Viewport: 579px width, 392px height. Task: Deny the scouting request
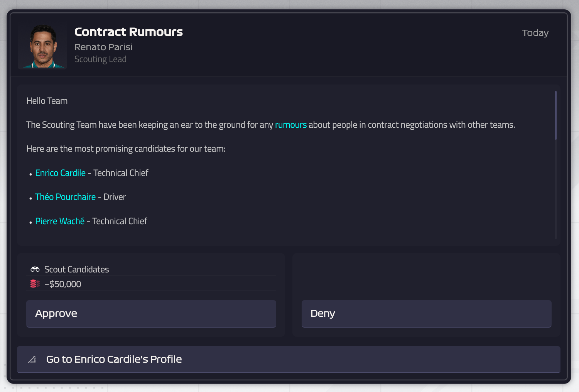(426, 314)
